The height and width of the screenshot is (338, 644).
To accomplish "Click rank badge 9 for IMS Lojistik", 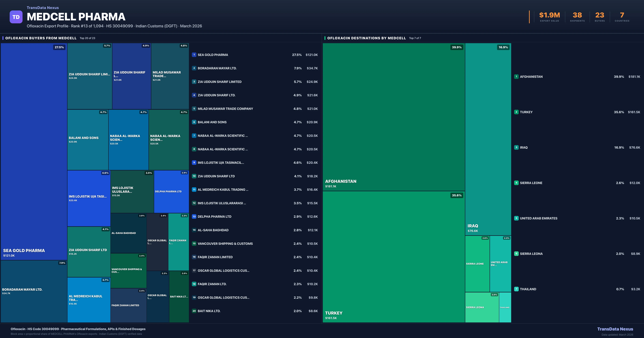I will [x=194, y=163].
